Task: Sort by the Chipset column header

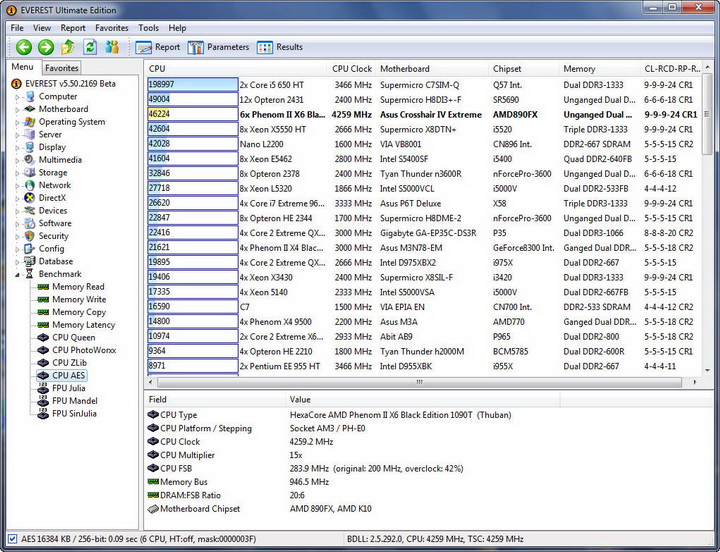Action: tap(523, 69)
